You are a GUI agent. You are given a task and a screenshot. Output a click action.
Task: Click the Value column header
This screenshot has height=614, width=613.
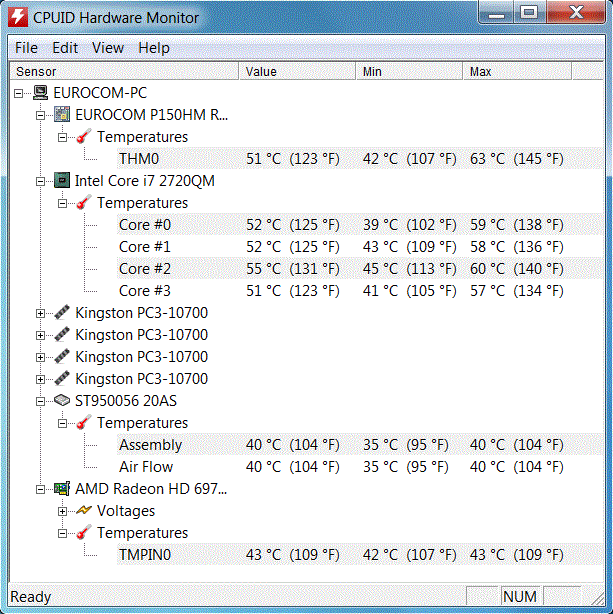pyautogui.click(x=297, y=71)
